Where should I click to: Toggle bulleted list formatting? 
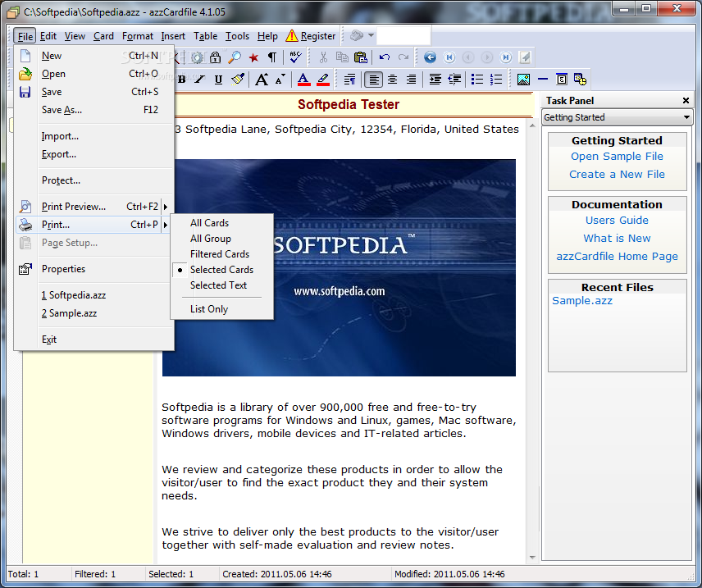click(477, 80)
